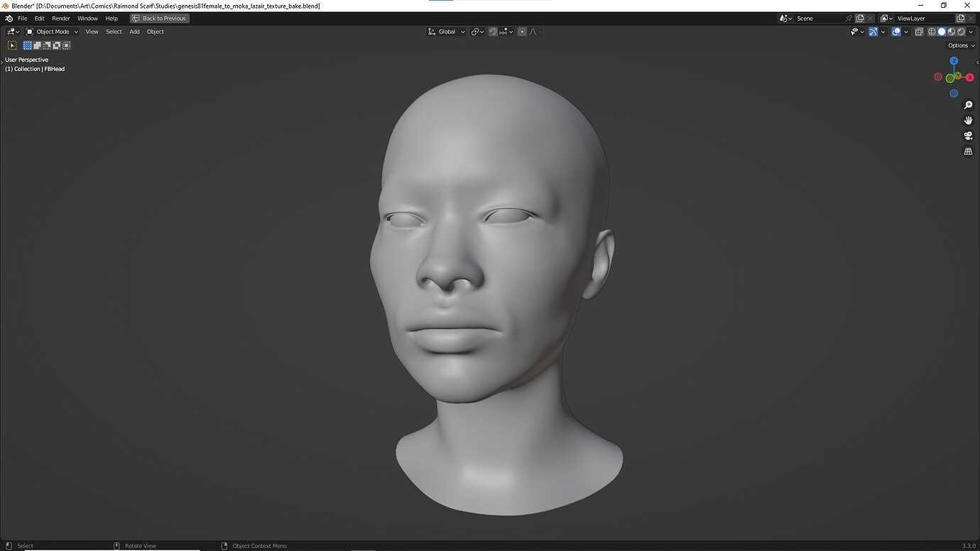The width and height of the screenshot is (980, 551).
Task: Enable proportional editing
Action: (x=523, y=31)
